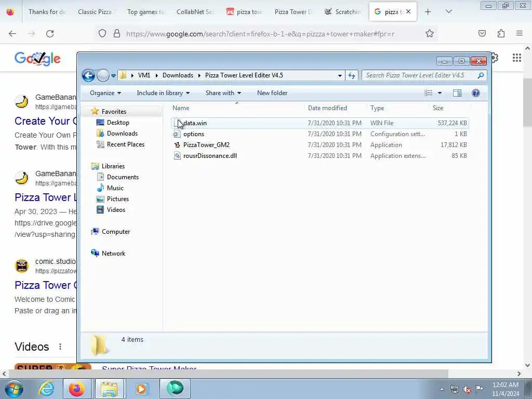Expand the view options dropdown arrow

click(440, 93)
